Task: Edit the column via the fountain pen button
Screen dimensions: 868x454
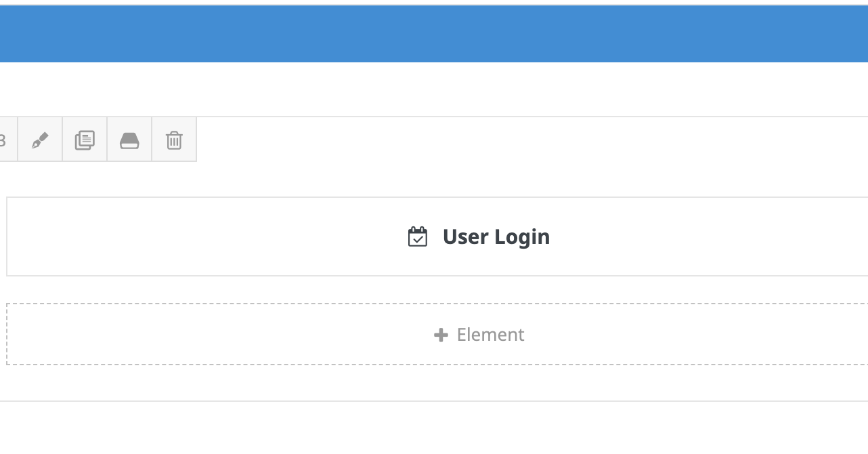Action: [x=40, y=140]
